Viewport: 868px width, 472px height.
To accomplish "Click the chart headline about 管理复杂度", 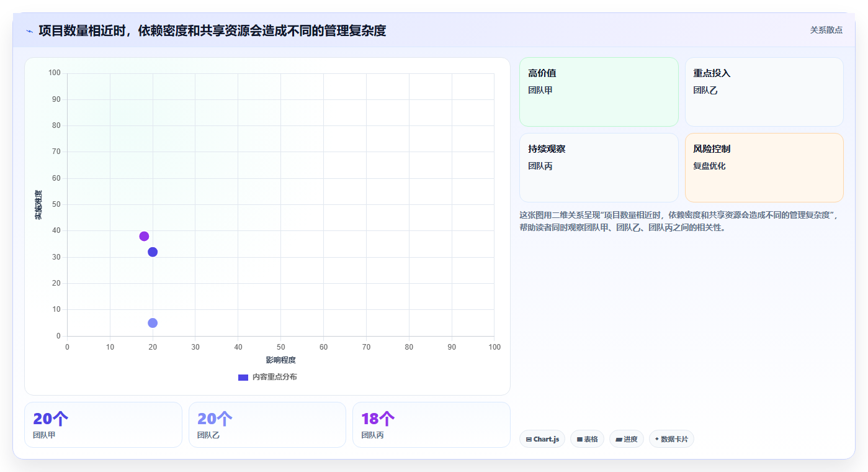I will pos(212,30).
